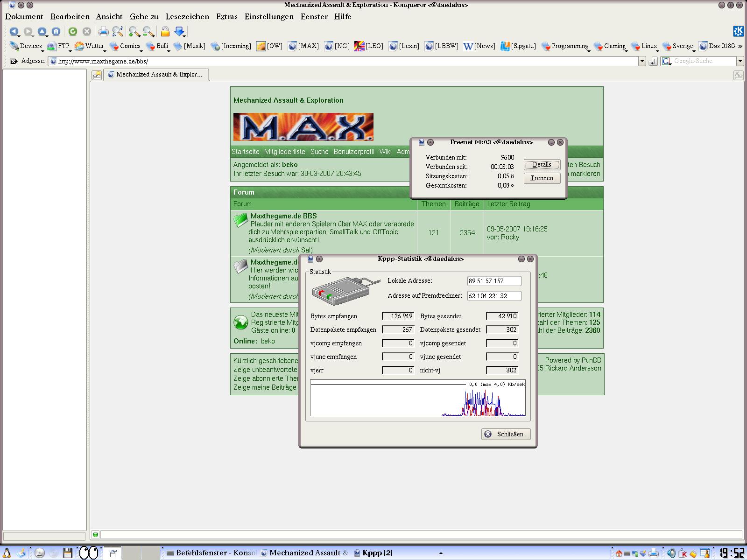The height and width of the screenshot is (560, 747).
Task: Open the [MAX] bookmark
Action: (x=303, y=46)
